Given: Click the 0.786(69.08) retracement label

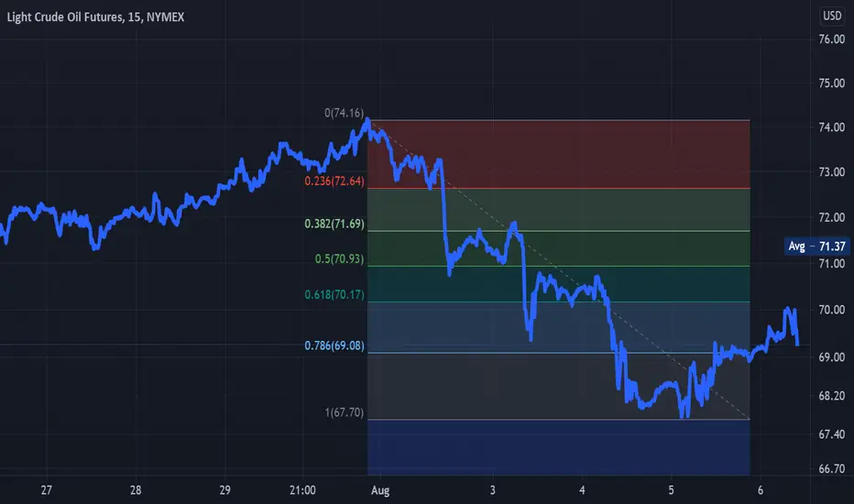Looking at the screenshot, I should tap(334, 345).
